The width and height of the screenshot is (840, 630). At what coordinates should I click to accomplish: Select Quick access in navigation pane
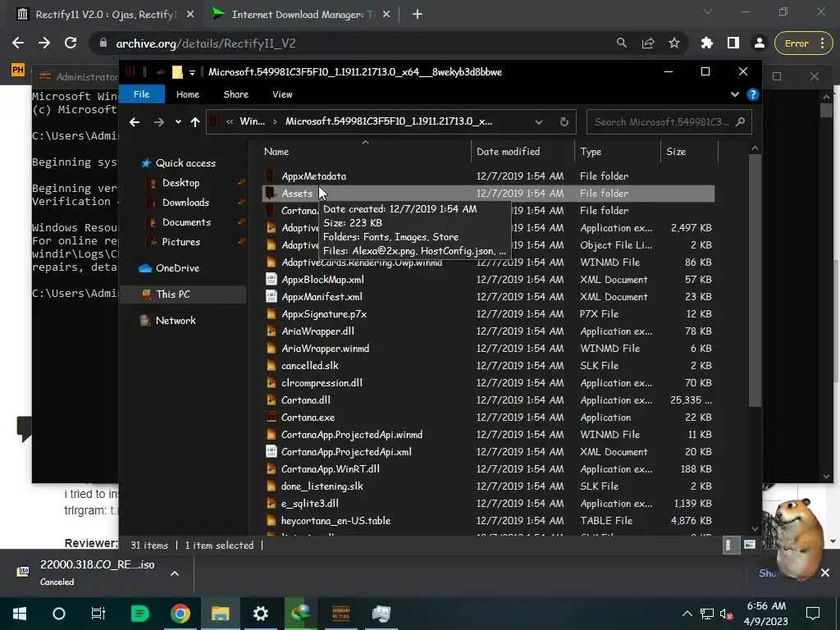(185, 163)
